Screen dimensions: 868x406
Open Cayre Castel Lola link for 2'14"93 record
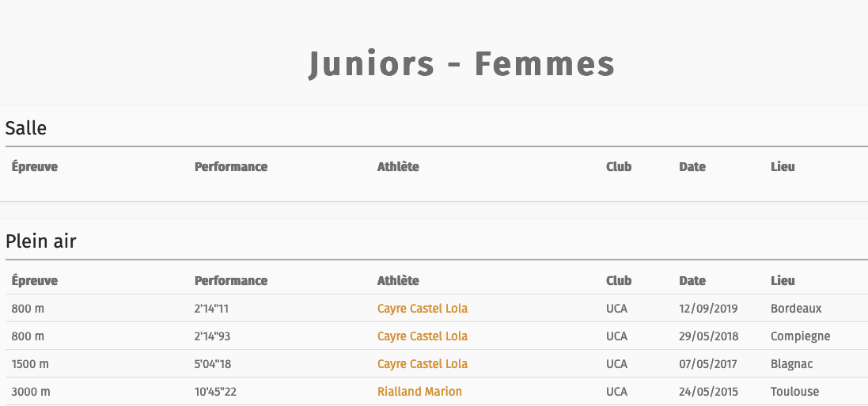point(423,336)
